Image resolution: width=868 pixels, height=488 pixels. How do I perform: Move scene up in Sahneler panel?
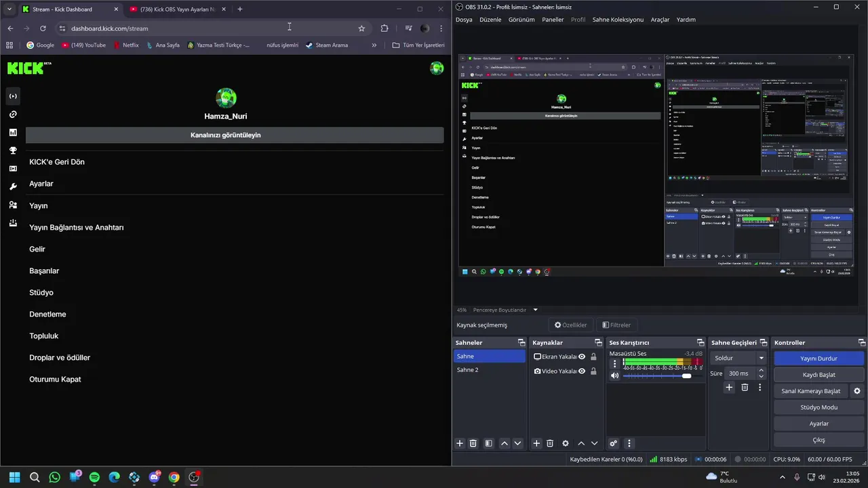[x=504, y=443]
